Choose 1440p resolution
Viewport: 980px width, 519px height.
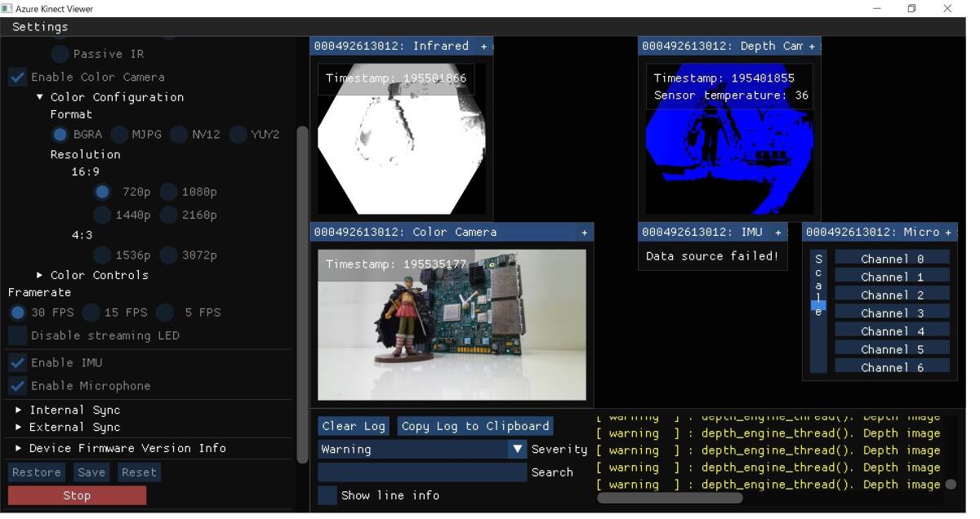pos(102,215)
